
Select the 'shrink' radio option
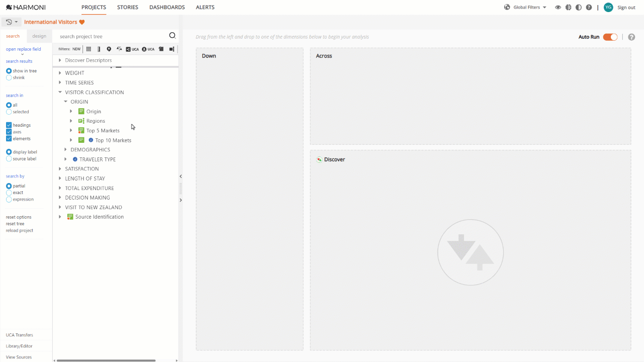9,77
